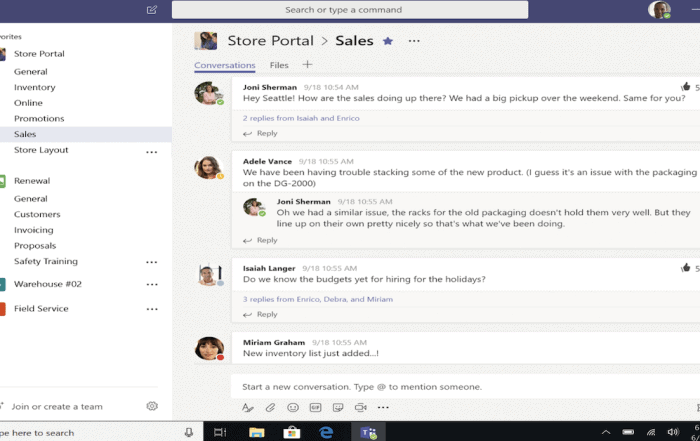Expand 3 replies from Enrico, Debra, Miriam

tap(318, 299)
